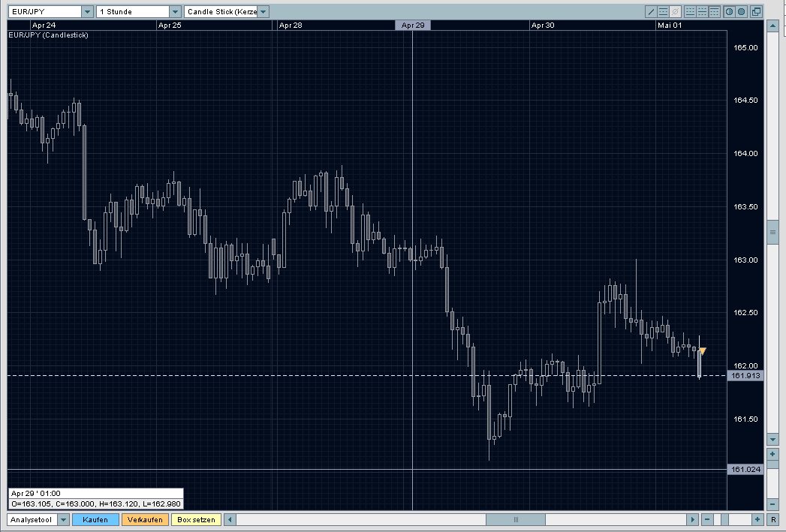Choose the line style with solid top line

(715, 11)
